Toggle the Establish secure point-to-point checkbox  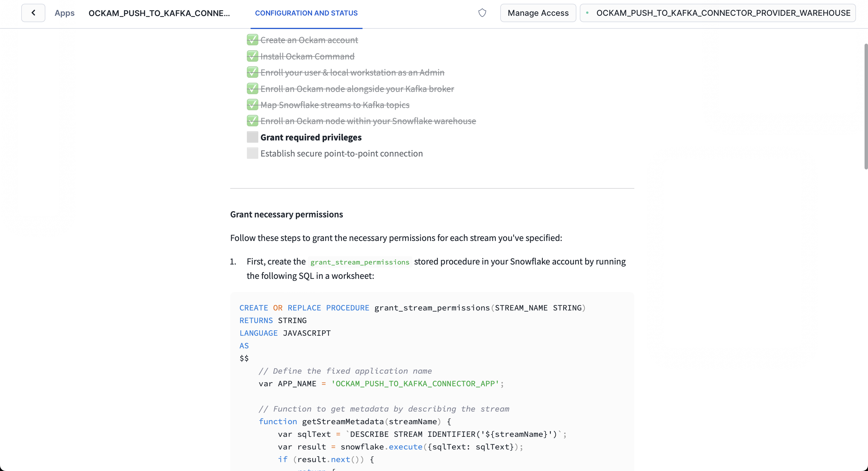coord(252,153)
